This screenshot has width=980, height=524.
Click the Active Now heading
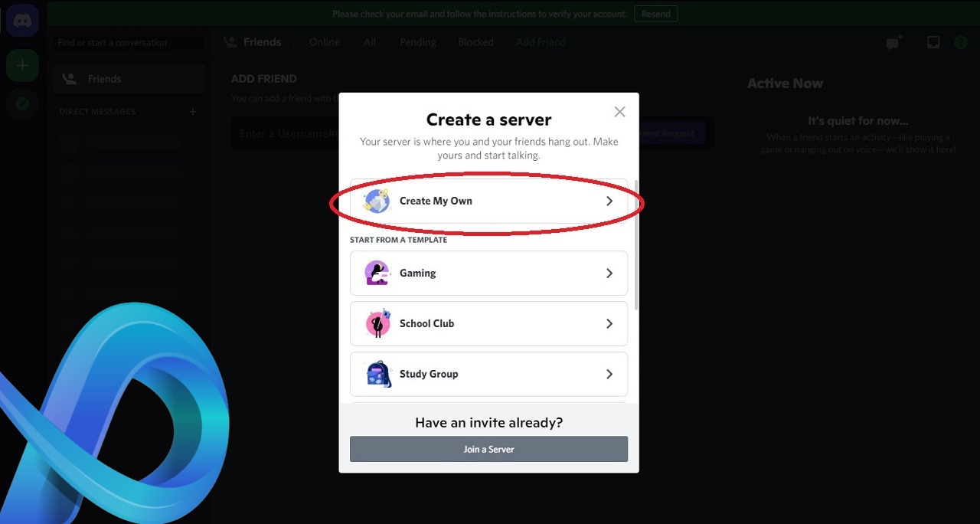click(x=785, y=84)
